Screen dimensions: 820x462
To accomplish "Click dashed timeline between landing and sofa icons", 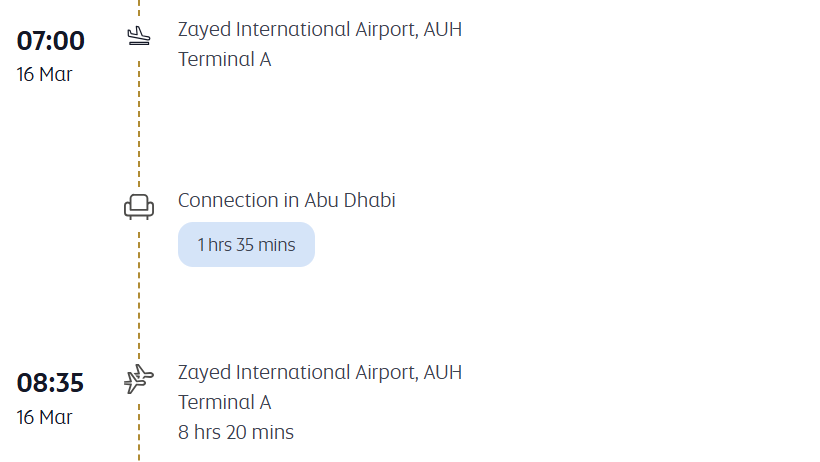I will (x=139, y=120).
